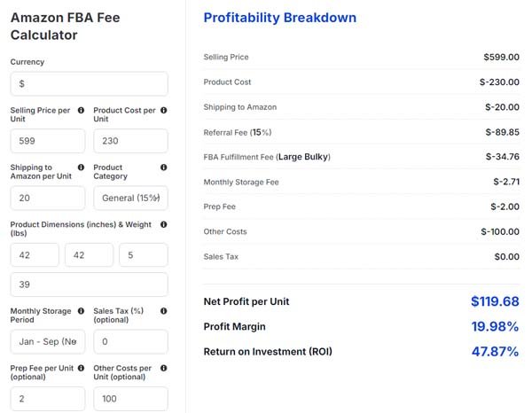Click the Shipping to Amazon field showing 20
This screenshot has width=532, height=413.
pyautogui.click(x=48, y=198)
